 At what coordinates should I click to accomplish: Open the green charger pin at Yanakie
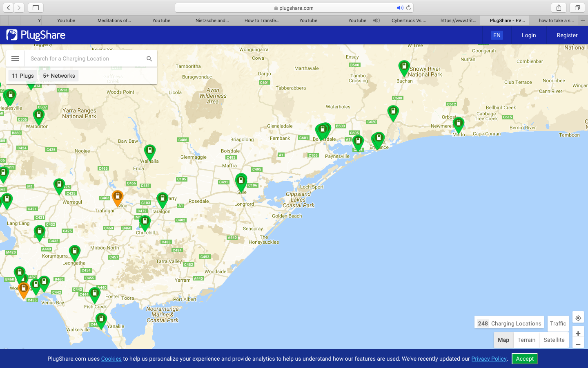point(101,321)
